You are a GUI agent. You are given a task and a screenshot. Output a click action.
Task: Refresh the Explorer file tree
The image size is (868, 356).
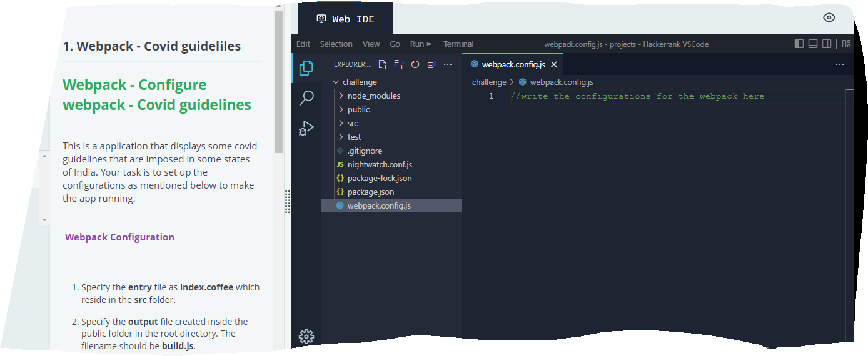[x=415, y=64]
